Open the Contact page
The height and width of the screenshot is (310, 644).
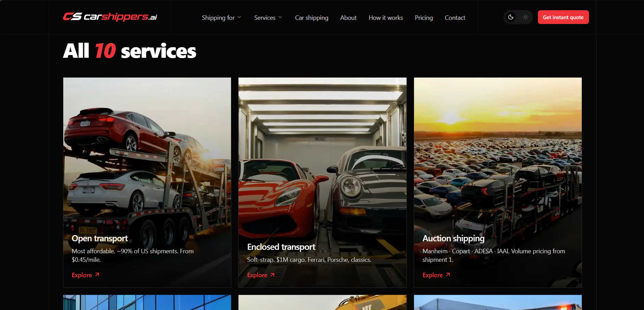coord(455,17)
